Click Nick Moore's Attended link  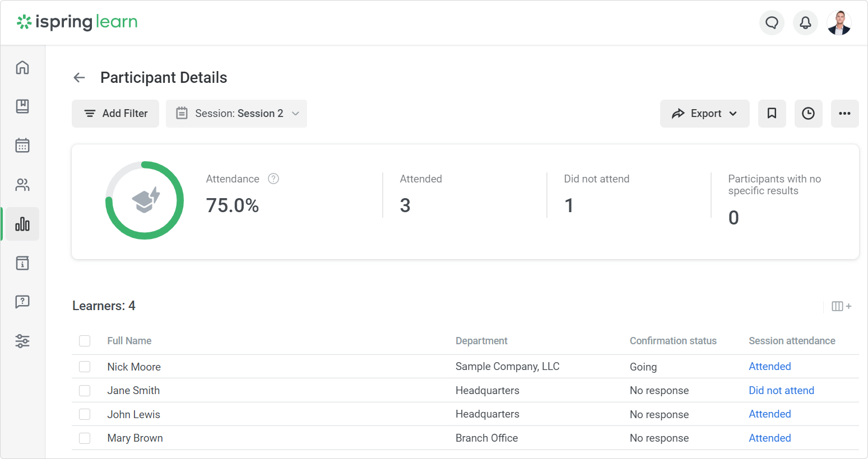(770, 367)
